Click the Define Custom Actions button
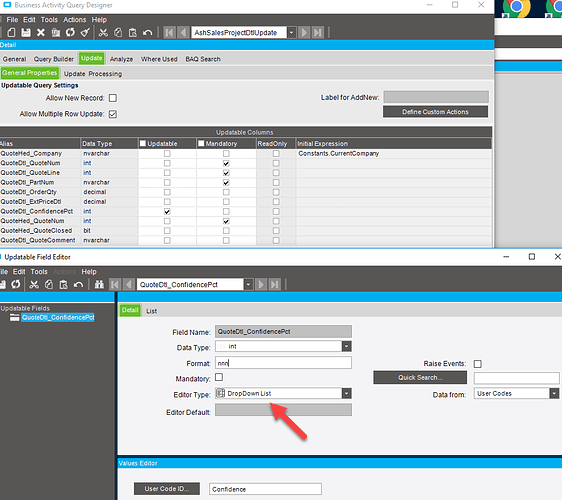 click(435, 112)
